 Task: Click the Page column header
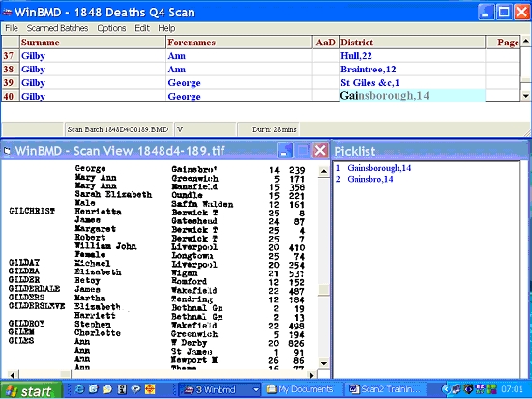point(503,43)
